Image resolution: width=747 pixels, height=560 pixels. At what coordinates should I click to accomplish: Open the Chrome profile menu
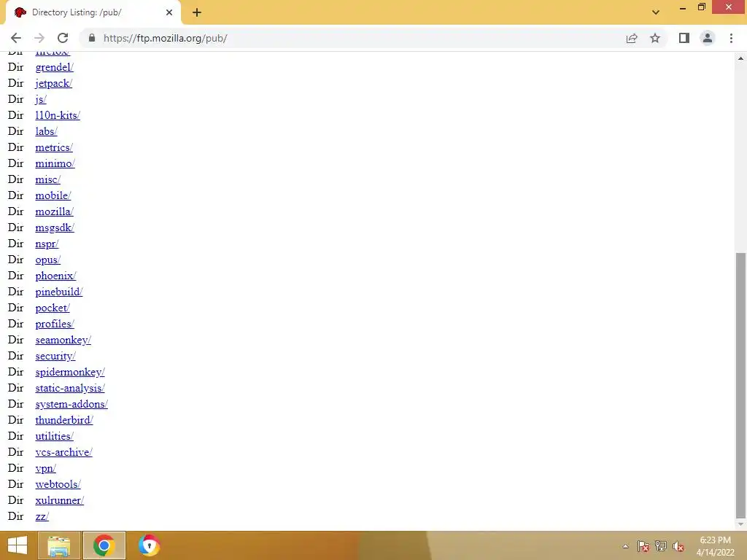pyautogui.click(x=708, y=38)
